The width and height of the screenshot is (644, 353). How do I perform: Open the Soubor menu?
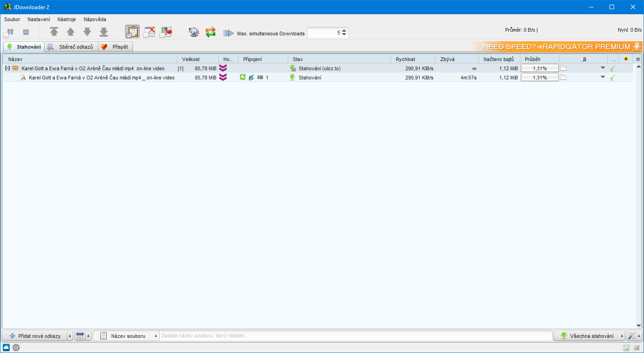tap(12, 19)
